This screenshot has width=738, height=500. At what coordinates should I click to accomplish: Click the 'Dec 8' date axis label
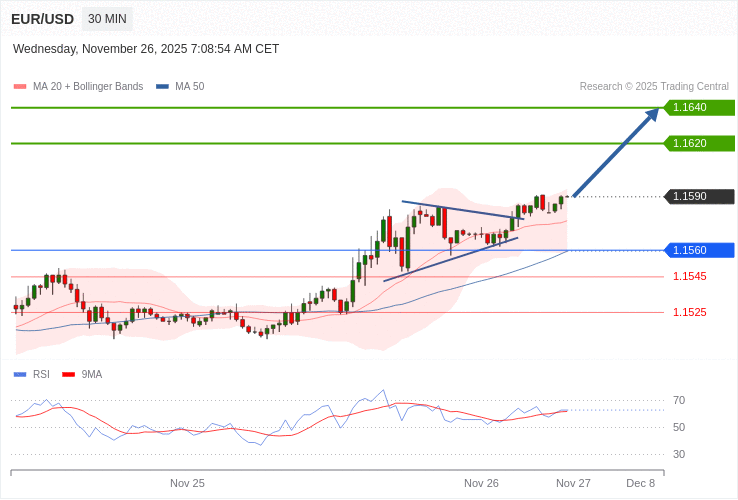tap(641, 484)
